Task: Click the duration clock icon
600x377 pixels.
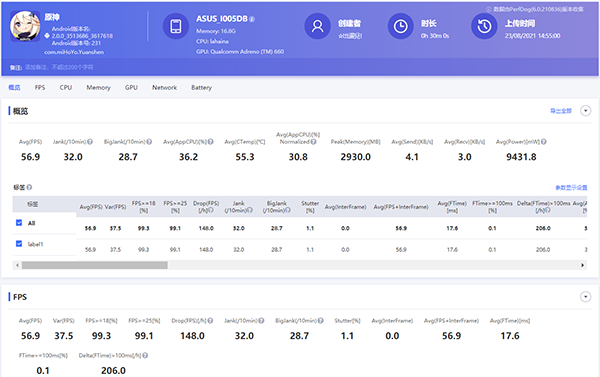Action: point(401,26)
